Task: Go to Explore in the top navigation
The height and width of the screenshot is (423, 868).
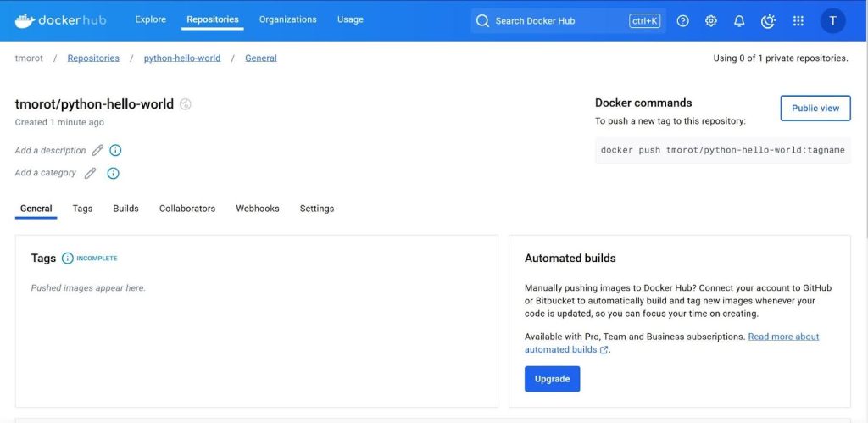Action: (x=150, y=19)
